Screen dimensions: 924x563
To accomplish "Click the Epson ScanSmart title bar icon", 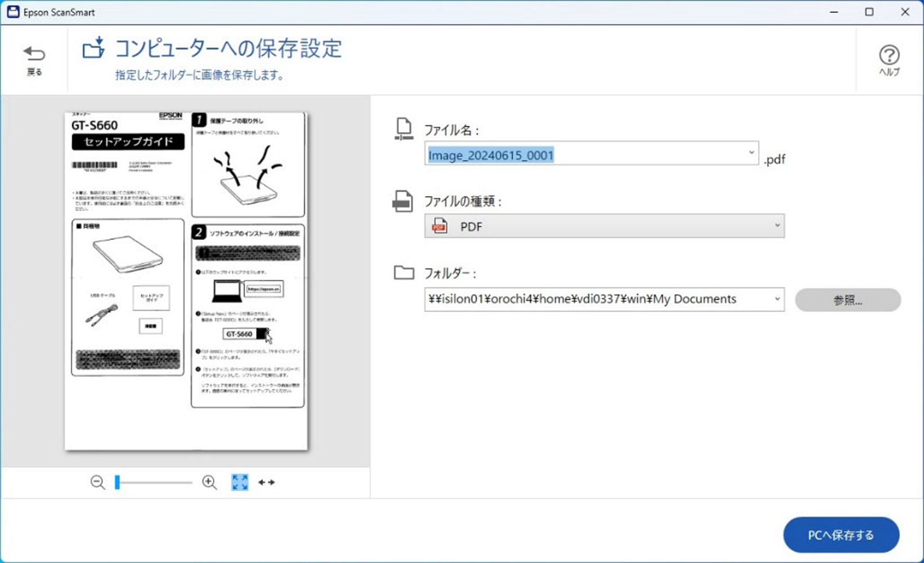I will point(12,11).
